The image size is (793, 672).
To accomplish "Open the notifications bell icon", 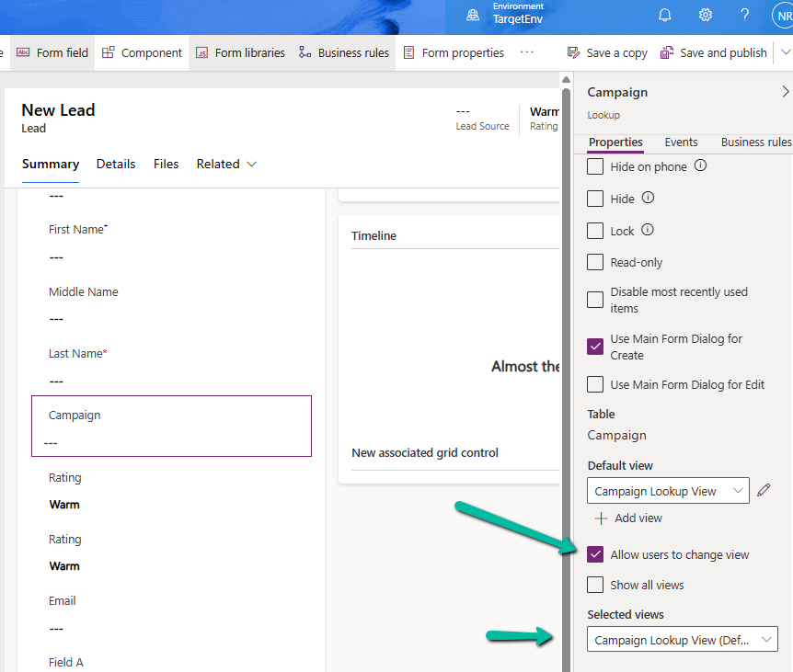I will [x=664, y=15].
